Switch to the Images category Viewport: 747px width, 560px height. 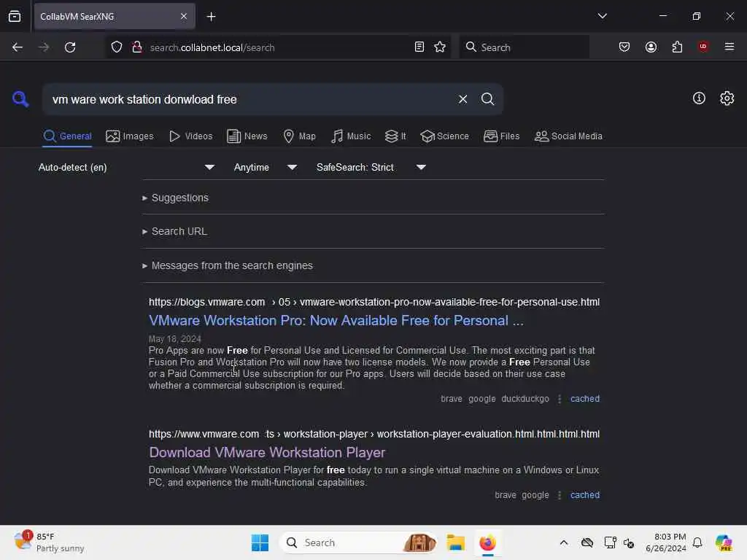pyautogui.click(x=130, y=136)
